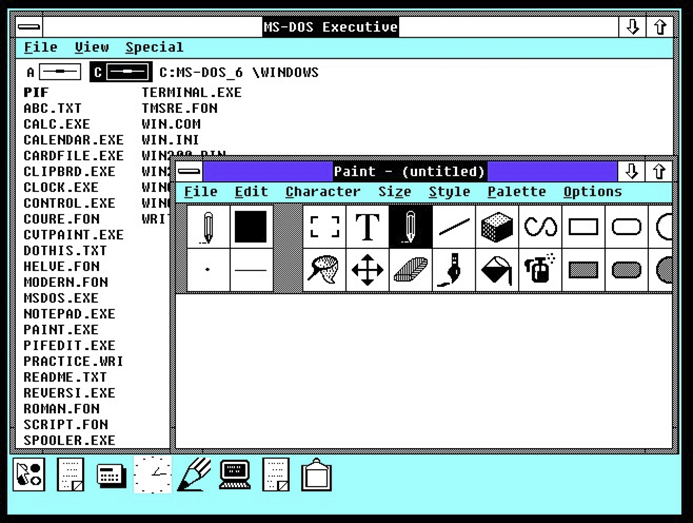Pick the Paint bucket fill tool

point(497,270)
